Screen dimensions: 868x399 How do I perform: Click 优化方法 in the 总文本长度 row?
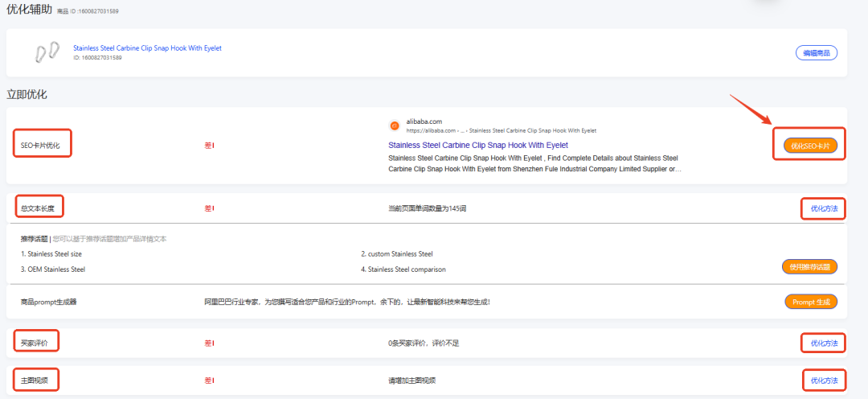823,208
